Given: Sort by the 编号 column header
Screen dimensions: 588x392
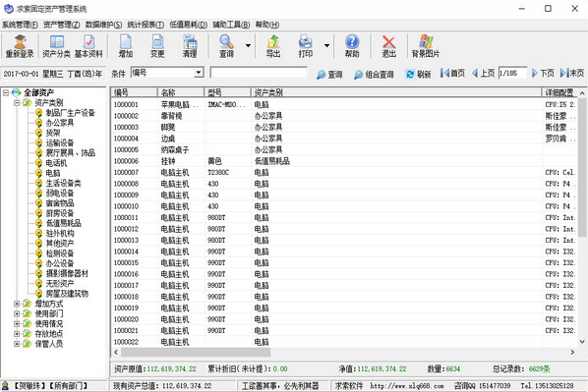Looking at the screenshot, I should [134, 92].
